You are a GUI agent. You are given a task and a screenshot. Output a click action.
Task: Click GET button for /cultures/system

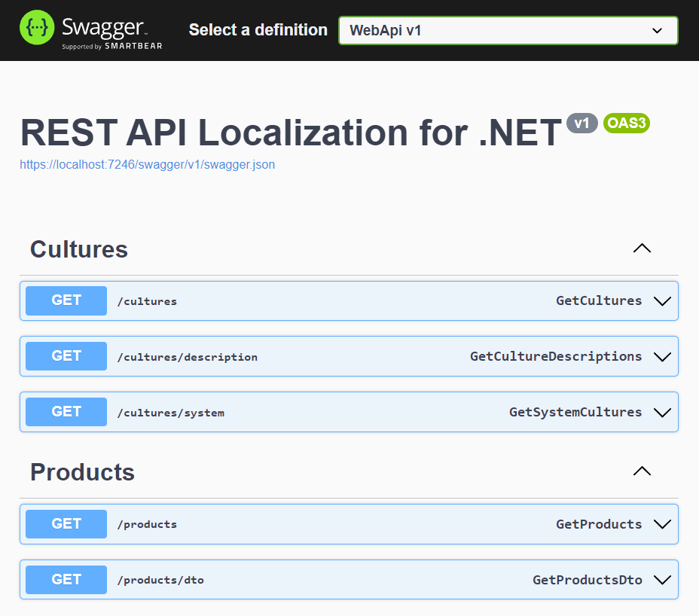66,412
